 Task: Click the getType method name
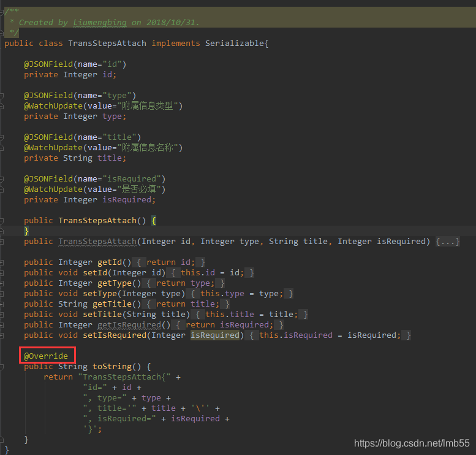coord(114,283)
